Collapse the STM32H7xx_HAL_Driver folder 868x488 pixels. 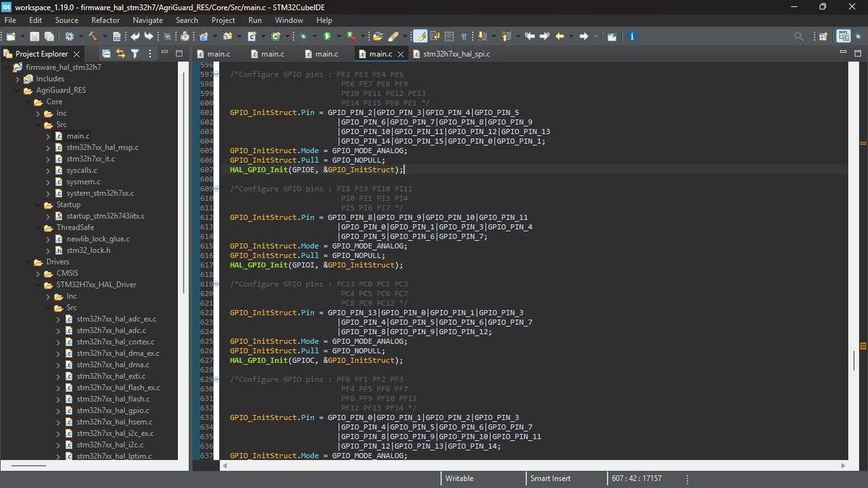point(38,285)
